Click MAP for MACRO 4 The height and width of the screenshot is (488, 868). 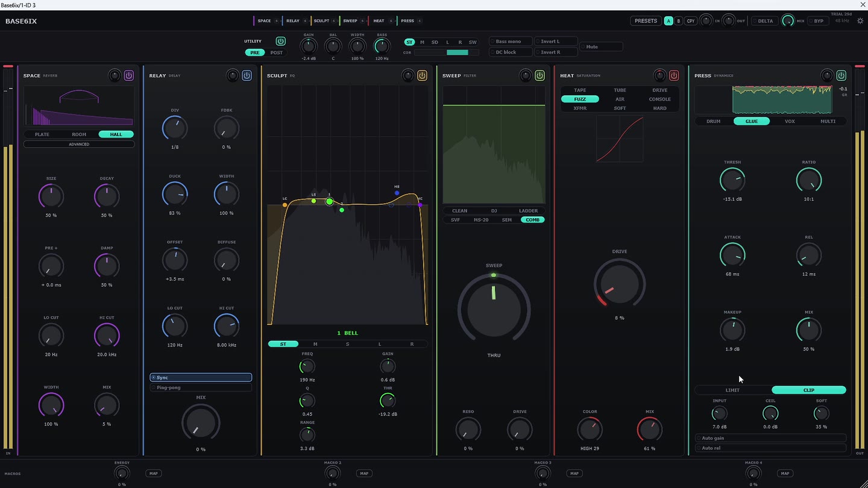coord(785,474)
